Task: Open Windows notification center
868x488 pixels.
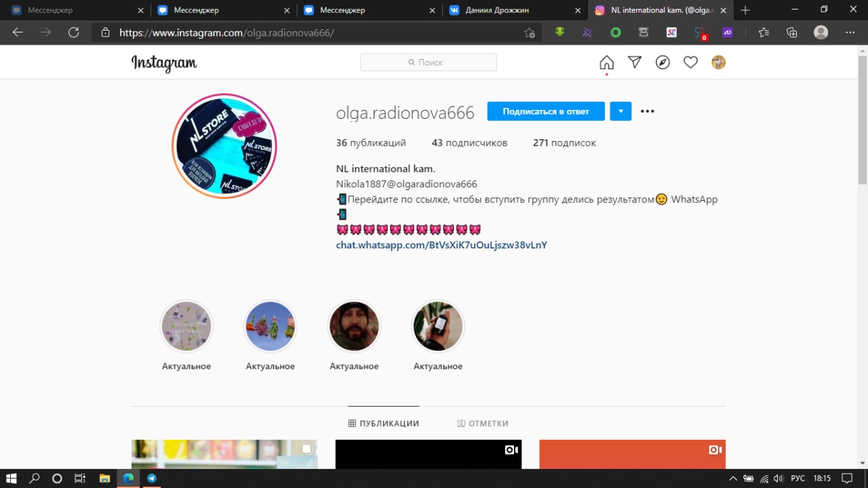Action: click(848, 478)
